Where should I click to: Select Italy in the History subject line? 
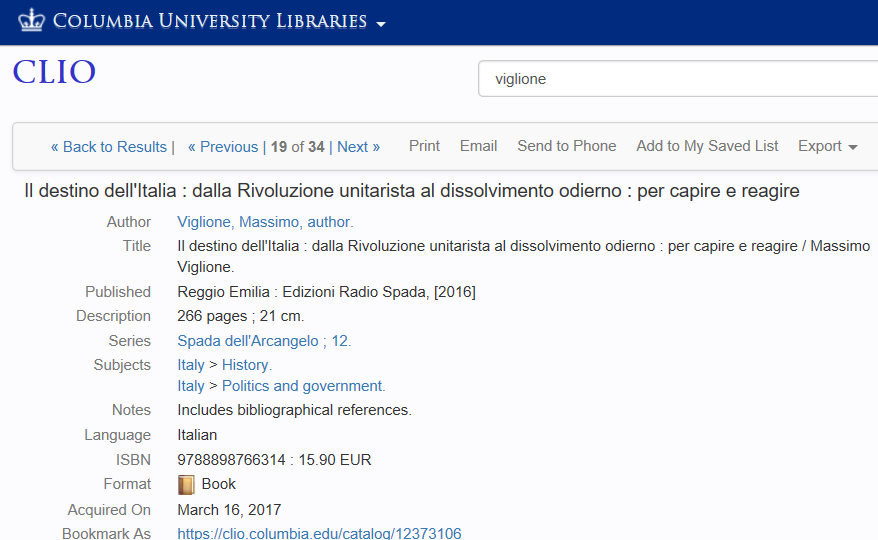coord(191,365)
